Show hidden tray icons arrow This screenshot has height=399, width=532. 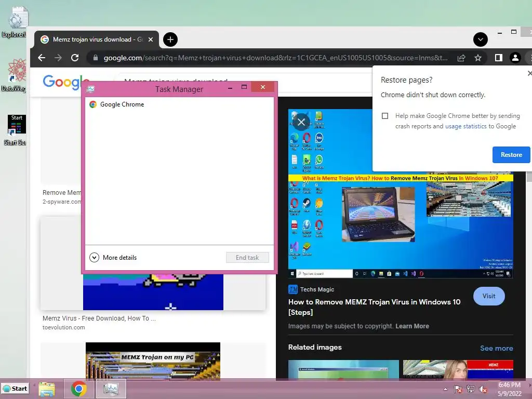click(x=445, y=389)
